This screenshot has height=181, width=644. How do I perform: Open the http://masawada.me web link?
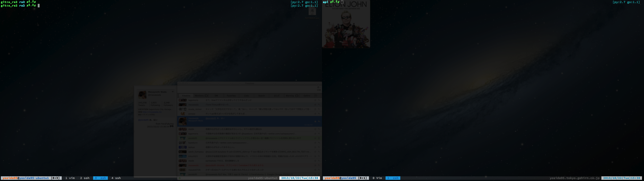pyautogui.click(x=152, y=112)
